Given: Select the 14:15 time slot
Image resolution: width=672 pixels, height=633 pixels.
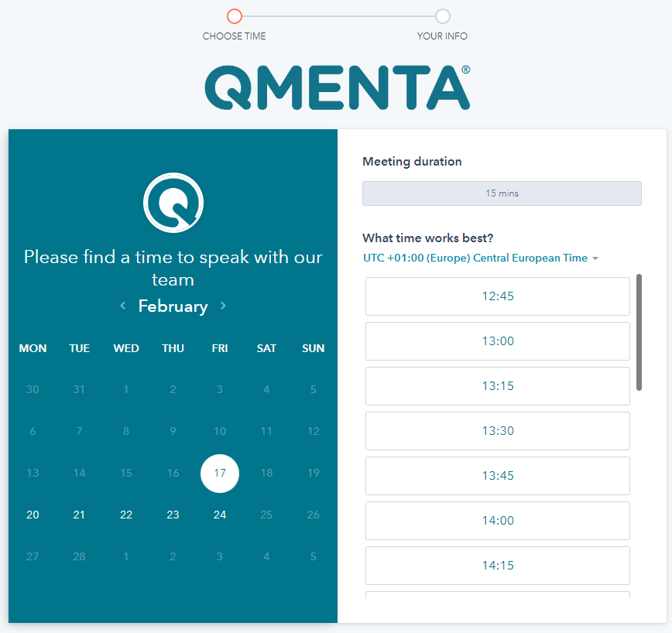Looking at the screenshot, I should click(498, 566).
